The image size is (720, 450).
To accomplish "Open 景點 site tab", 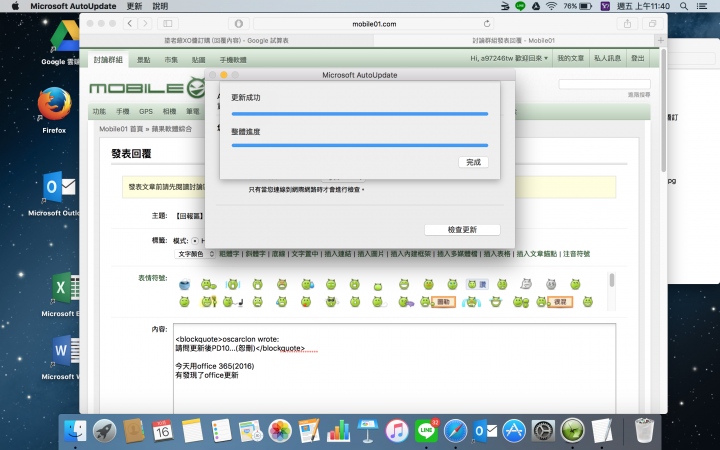I will pos(144,60).
